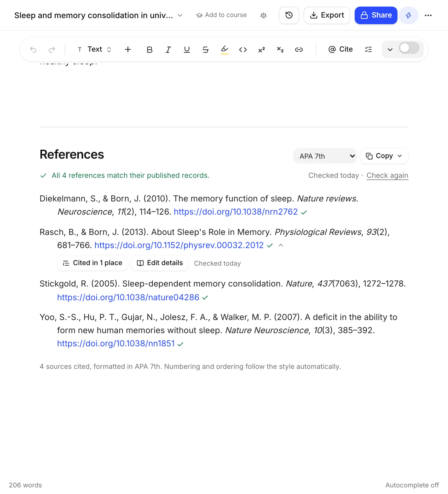Open Cited in 1 place
Viewport: 448px width, 494px height.
(93, 263)
